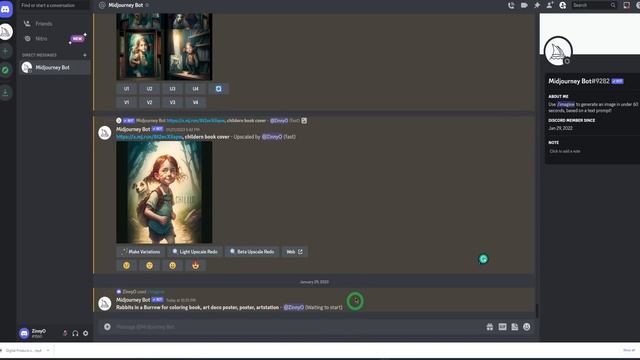
Task: Open the emoji picker
Action: [x=527, y=327]
